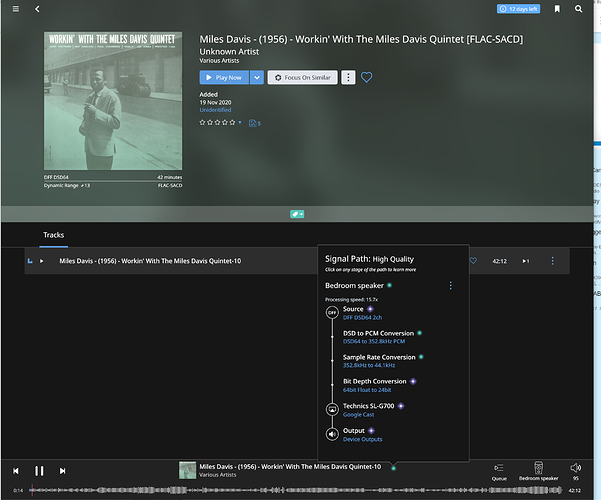Click the 12 days left trial badge
Viewport: 601px width, 500px height.
click(x=518, y=9)
